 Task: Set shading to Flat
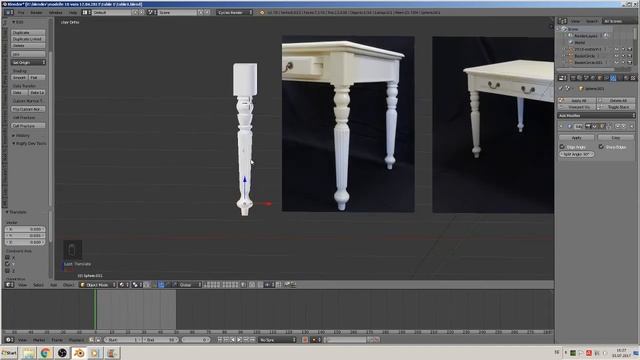(37, 78)
